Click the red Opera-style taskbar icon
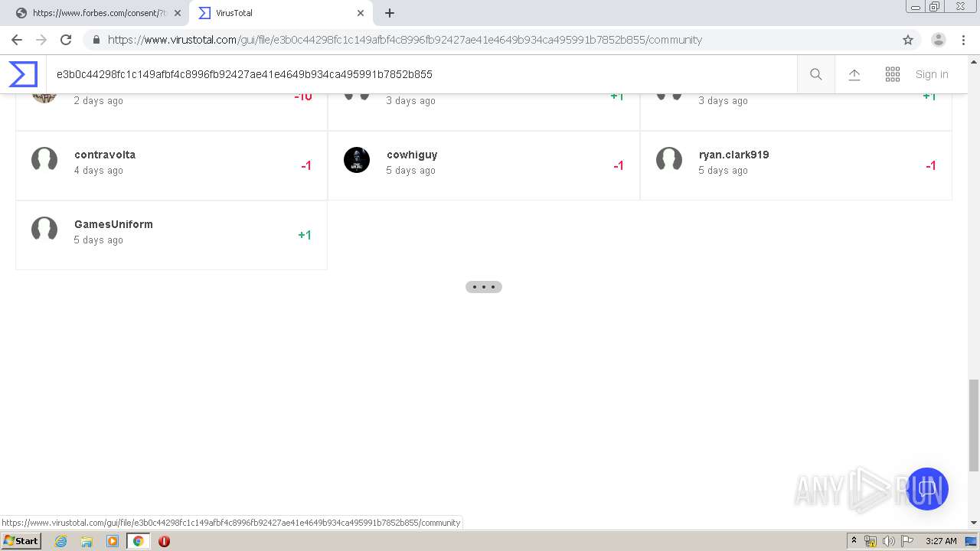The image size is (980, 551). [x=164, y=541]
